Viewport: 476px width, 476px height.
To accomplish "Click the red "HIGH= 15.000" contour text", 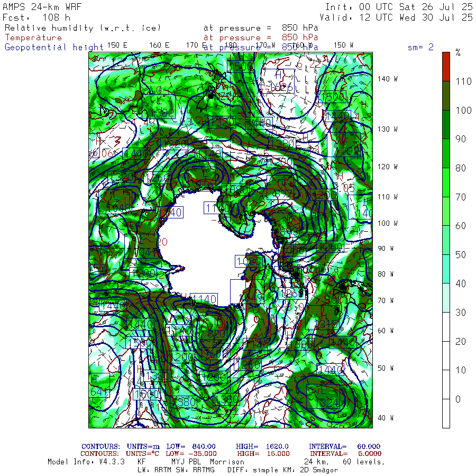I will 263,454.
